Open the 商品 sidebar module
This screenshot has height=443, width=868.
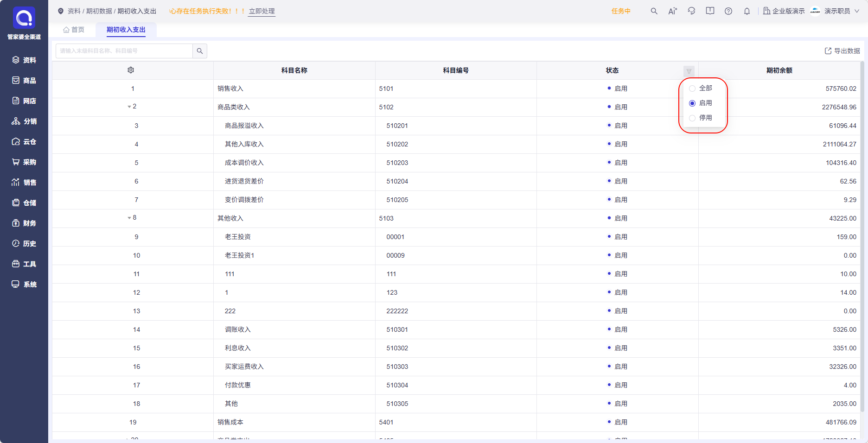point(24,81)
